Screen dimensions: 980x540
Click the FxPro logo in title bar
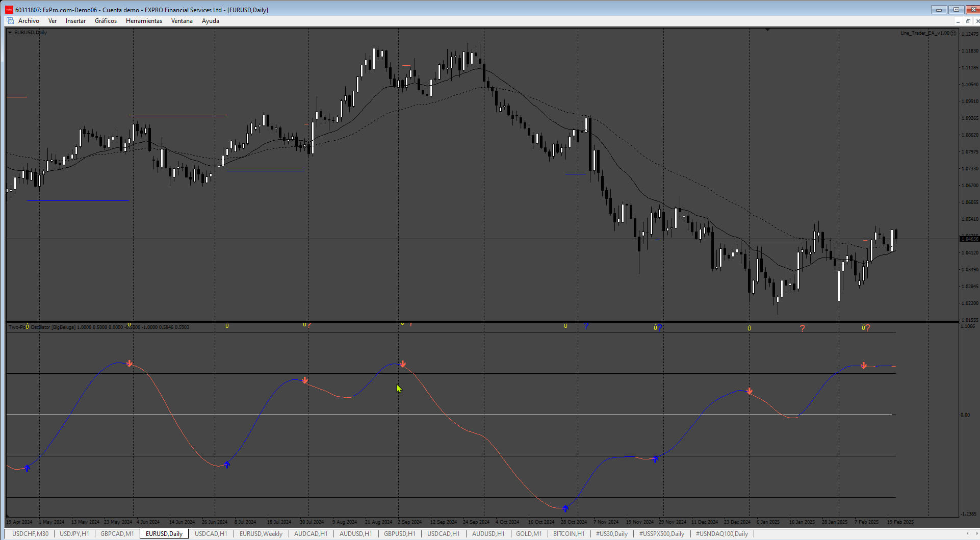(9, 10)
